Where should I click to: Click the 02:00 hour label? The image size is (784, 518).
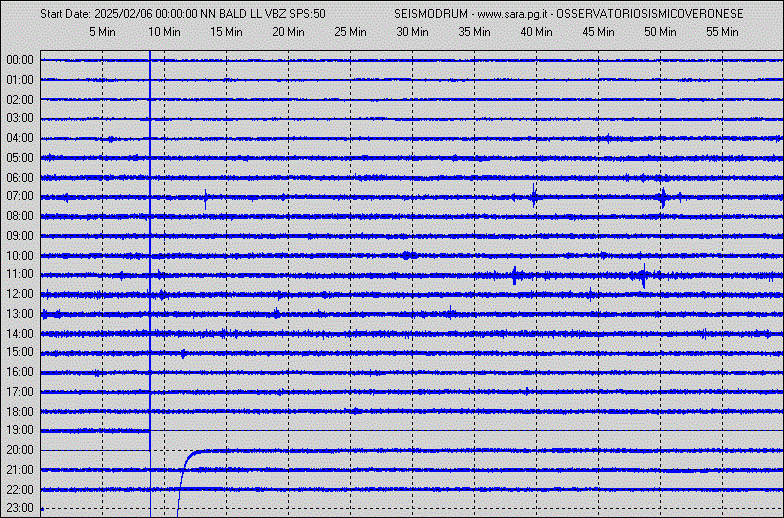tap(20, 100)
